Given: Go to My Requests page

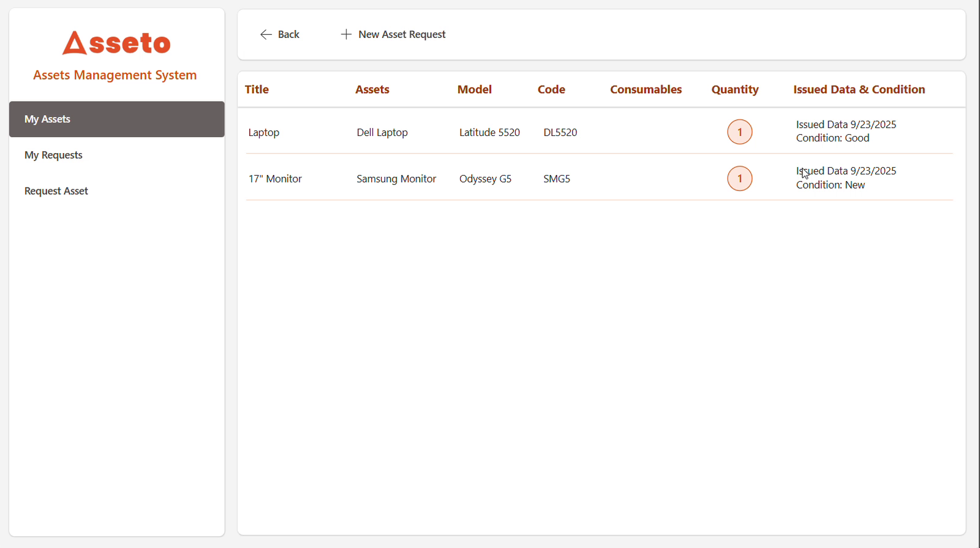Looking at the screenshot, I should point(53,155).
